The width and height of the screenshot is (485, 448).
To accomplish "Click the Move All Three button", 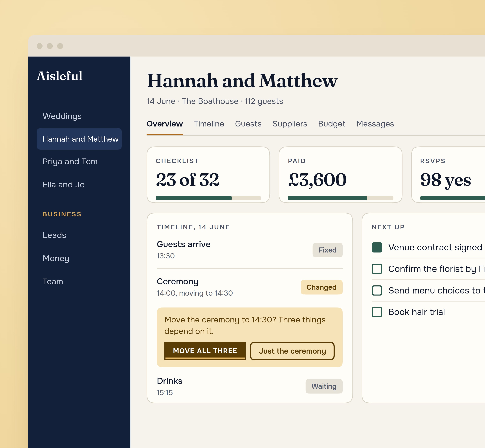I will pyautogui.click(x=205, y=351).
